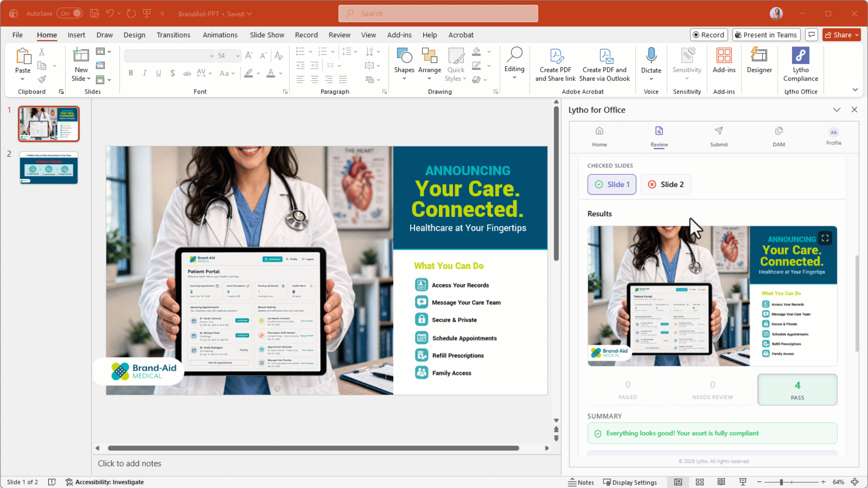Toggle Italic formatting

point(145,73)
